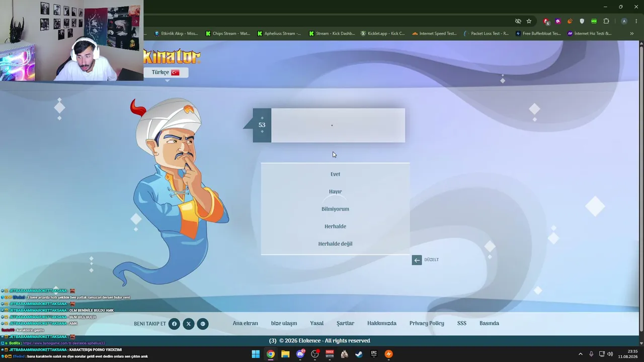The image size is (644, 362).
Task: Open OBS Studio from the taskbar
Action: [315, 354]
